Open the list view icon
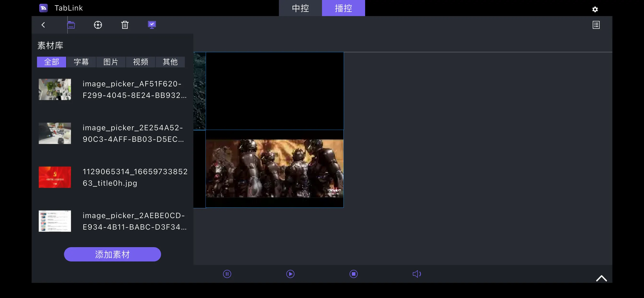This screenshot has width=644, height=298. [x=596, y=25]
